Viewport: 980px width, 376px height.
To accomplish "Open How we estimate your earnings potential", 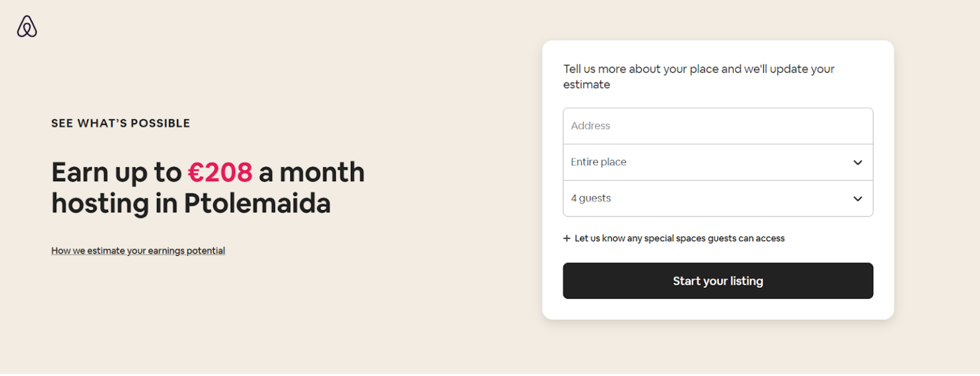I will [138, 251].
